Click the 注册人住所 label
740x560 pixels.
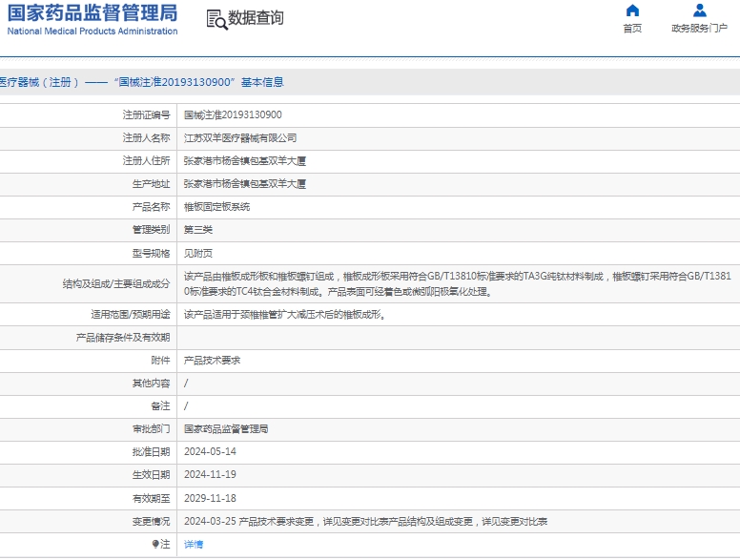point(146,161)
